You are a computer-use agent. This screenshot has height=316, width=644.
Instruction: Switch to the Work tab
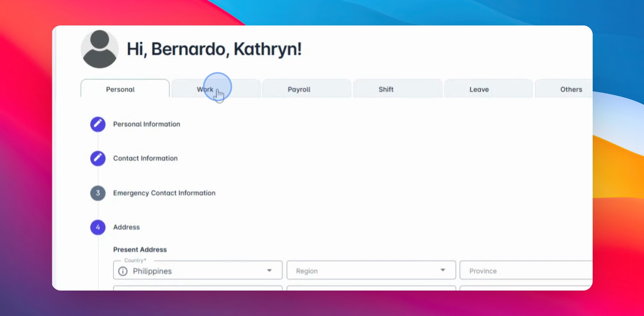(216, 89)
